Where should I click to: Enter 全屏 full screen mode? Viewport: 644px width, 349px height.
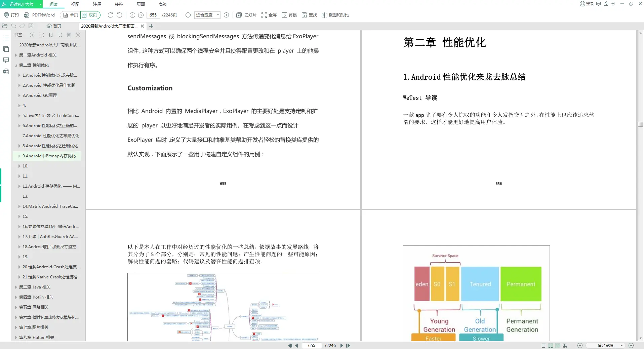[269, 15]
